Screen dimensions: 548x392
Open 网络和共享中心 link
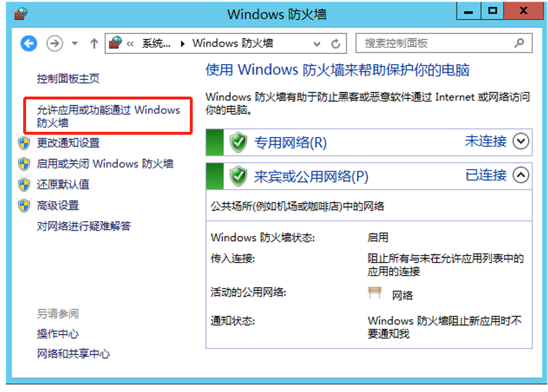tap(73, 354)
